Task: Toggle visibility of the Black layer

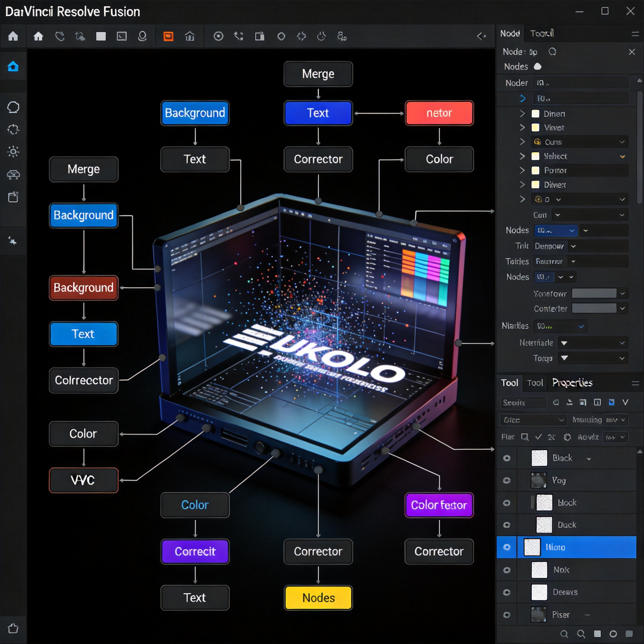Action: pos(507,458)
